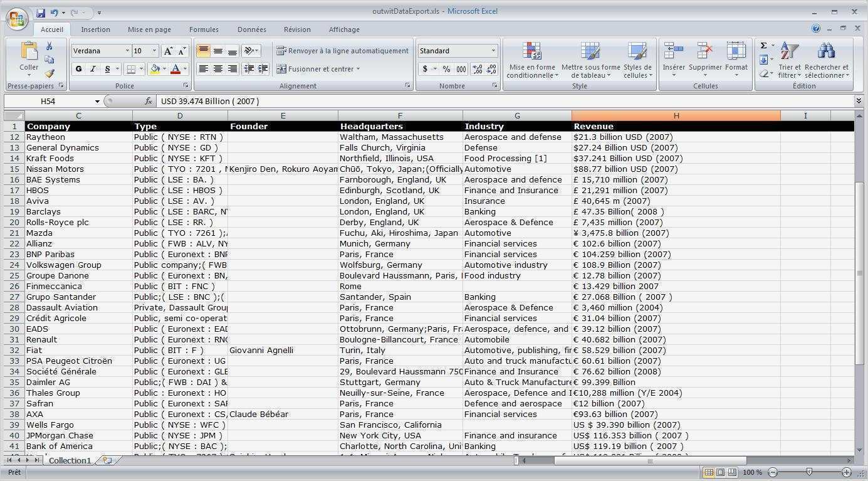The height and width of the screenshot is (481, 868).
Task: Open the 'Fusionner et centrer' dropdown arrow
Action: [x=358, y=69]
